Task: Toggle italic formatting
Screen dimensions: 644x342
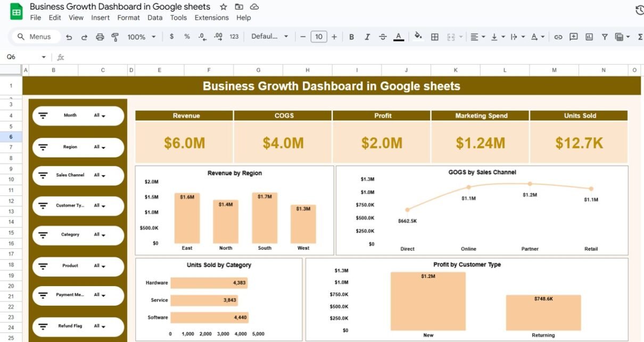Action: 367,37
